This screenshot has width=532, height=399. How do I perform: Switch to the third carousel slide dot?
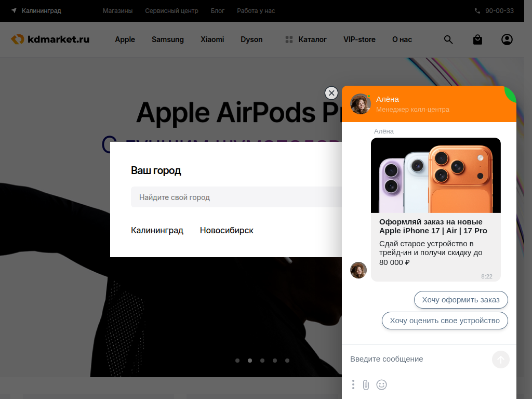pos(262,360)
